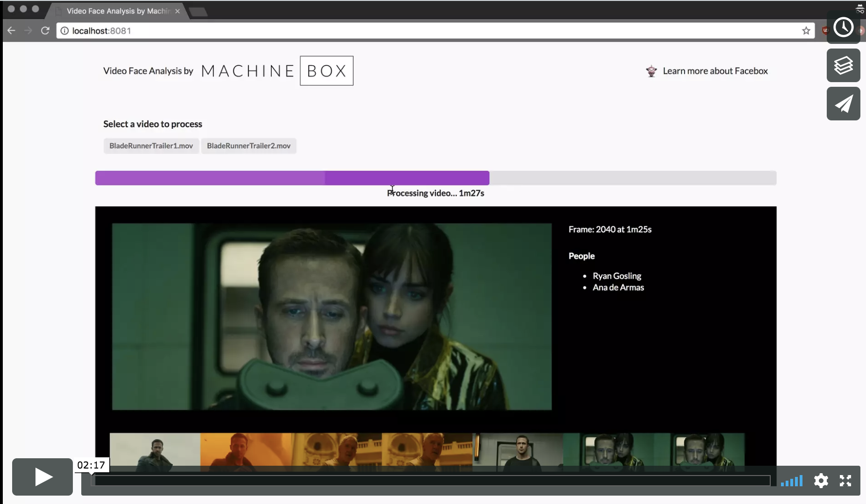
Task: Click the volume bars icon
Action: pyautogui.click(x=792, y=481)
